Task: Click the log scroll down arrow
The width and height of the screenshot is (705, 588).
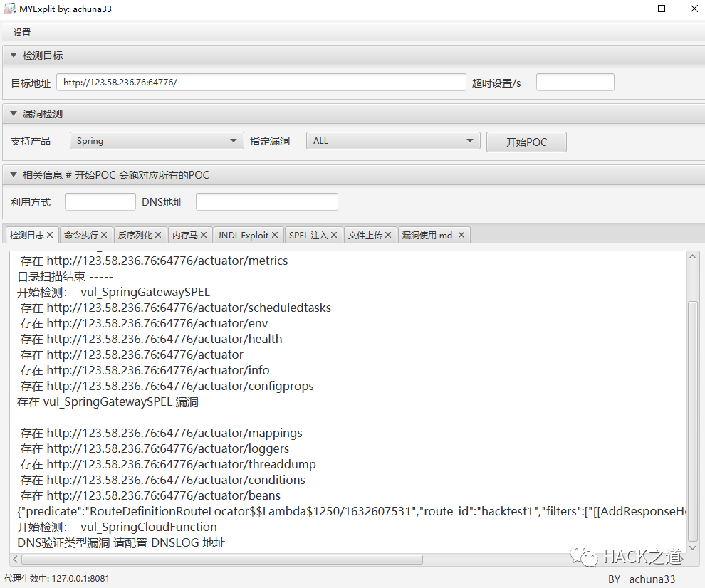Action: click(x=693, y=548)
